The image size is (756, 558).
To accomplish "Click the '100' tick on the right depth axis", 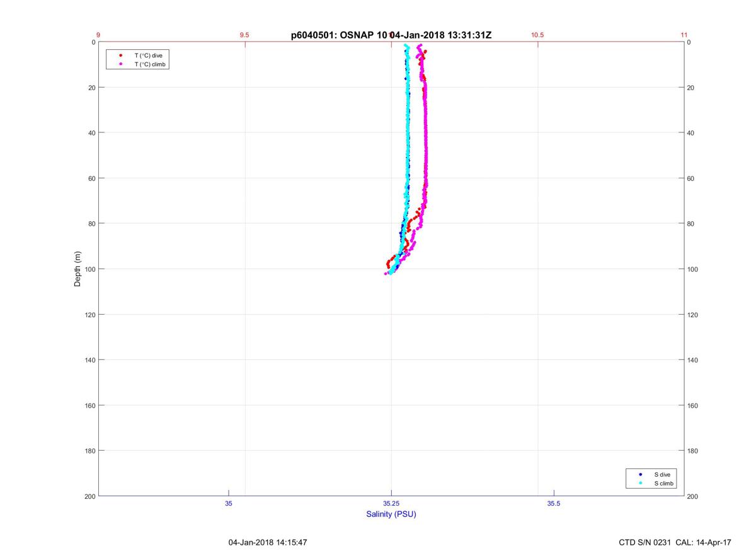I will [x=693, y=269].
